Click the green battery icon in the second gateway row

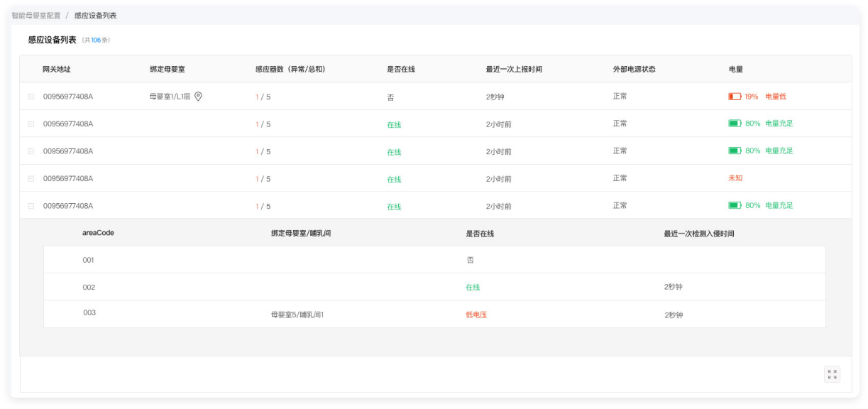(735, 124)
